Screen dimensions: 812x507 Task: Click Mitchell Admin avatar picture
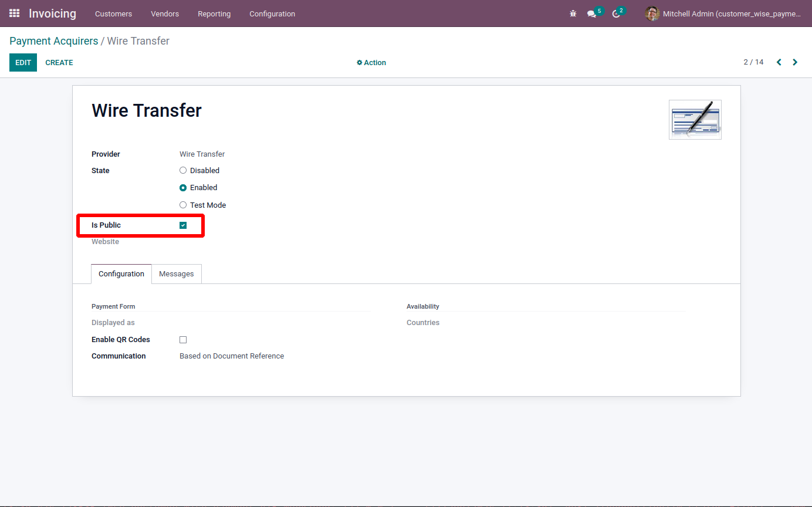(x=652, y=13)
